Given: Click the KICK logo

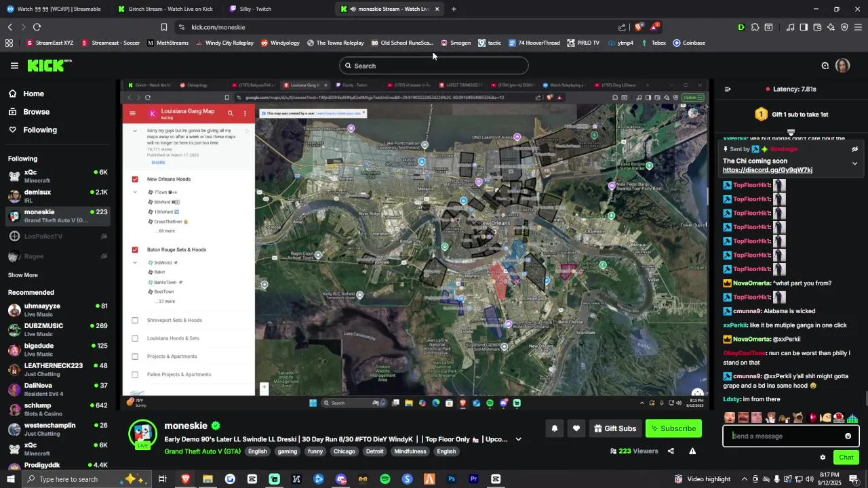Looking at the screenshot, I should (49, 66).
